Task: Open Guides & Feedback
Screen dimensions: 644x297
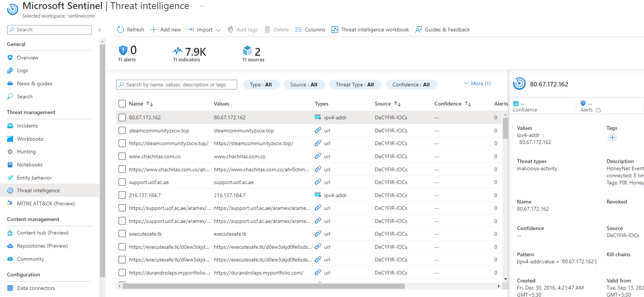Action: [442, 30]
